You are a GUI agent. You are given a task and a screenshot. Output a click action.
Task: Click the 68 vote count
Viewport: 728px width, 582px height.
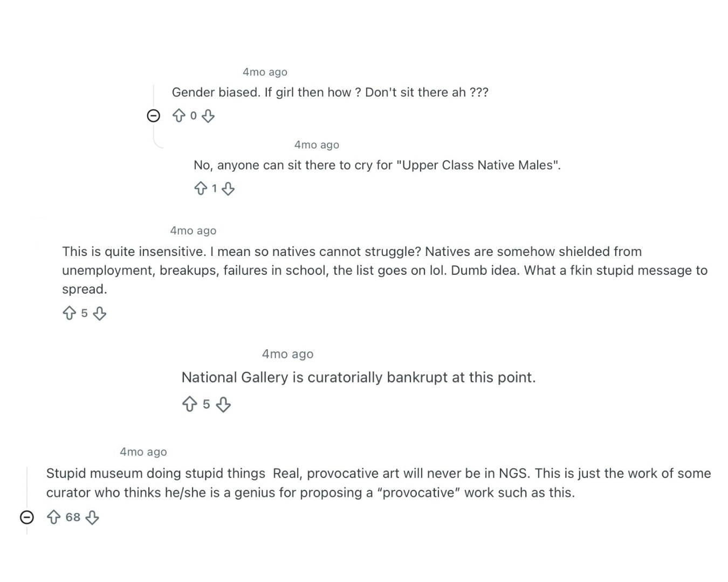pos(73,517)
